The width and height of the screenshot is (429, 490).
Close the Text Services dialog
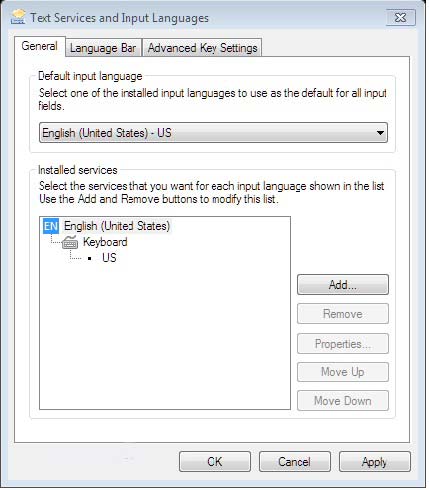401,18
